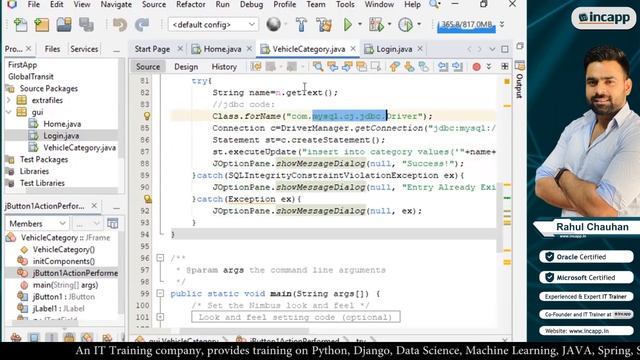Screen dimensions: 640x360
Task: Collapse the Javadoc comment fold at line 96
Action: pos(160,258)
